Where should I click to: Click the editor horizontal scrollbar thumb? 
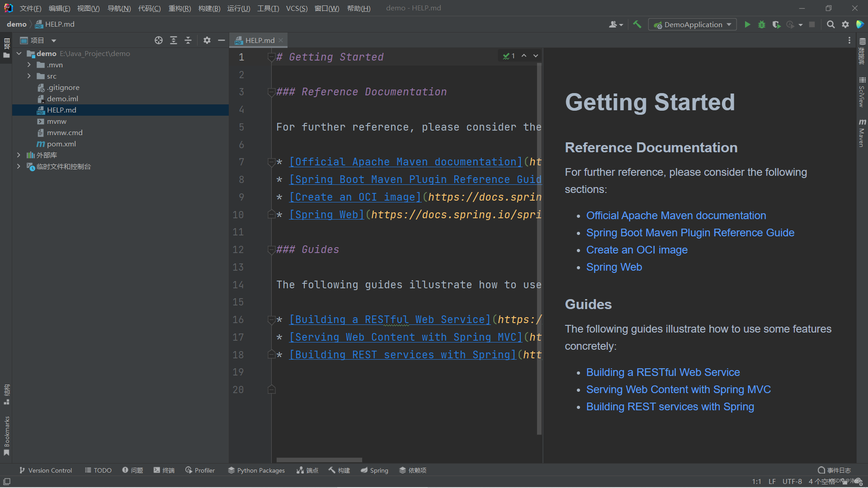(319, 460)
